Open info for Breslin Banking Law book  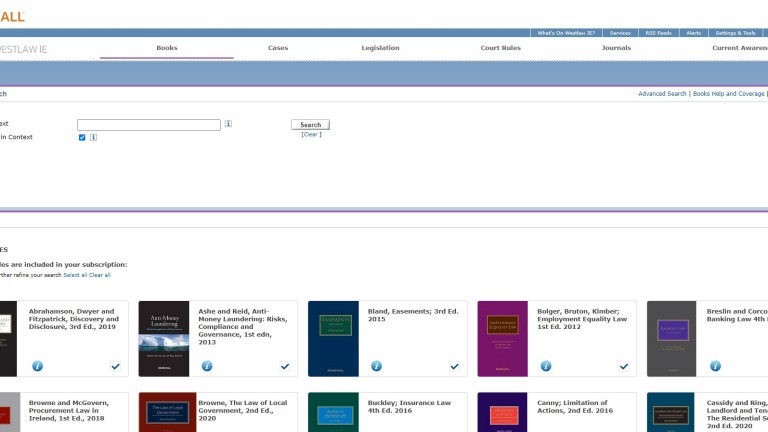coord(716,366)
